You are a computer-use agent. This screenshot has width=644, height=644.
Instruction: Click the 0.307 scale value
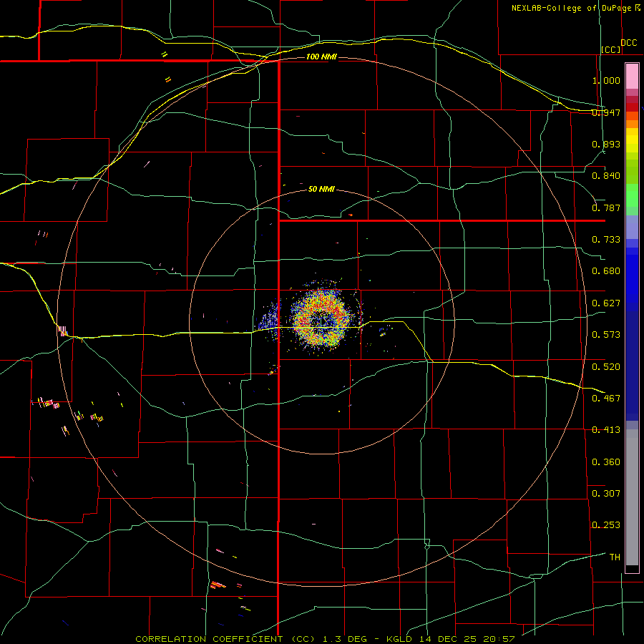tap(606, 494)
